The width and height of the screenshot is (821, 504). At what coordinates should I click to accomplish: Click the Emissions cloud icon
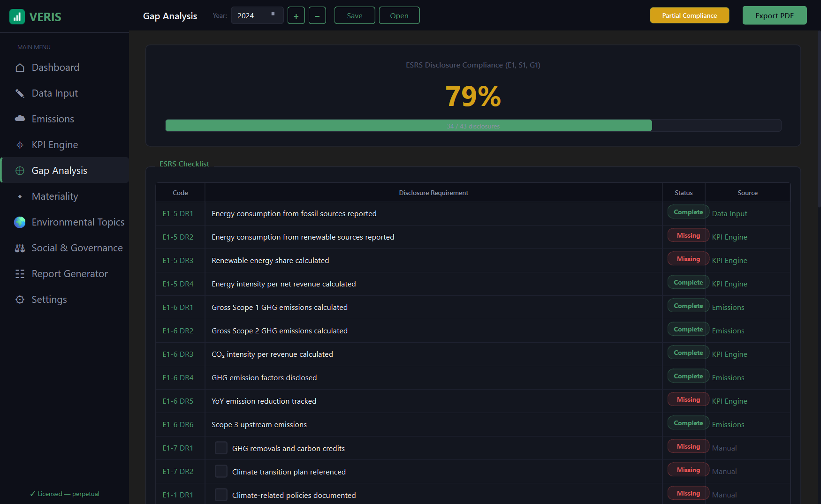point(20,119)
